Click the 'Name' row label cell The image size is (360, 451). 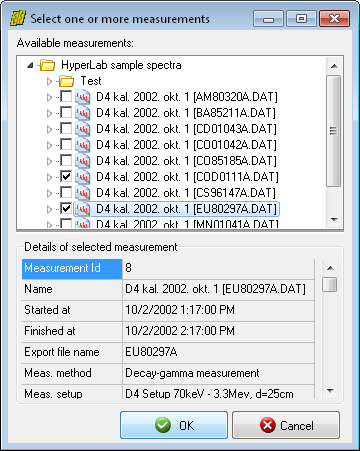click(x=72, y=290)
